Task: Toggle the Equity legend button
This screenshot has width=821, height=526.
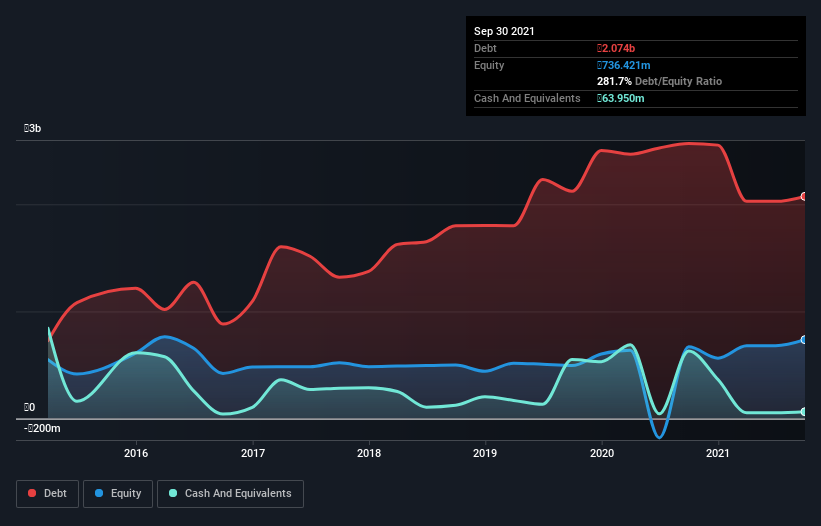Action: coord(118,494)
